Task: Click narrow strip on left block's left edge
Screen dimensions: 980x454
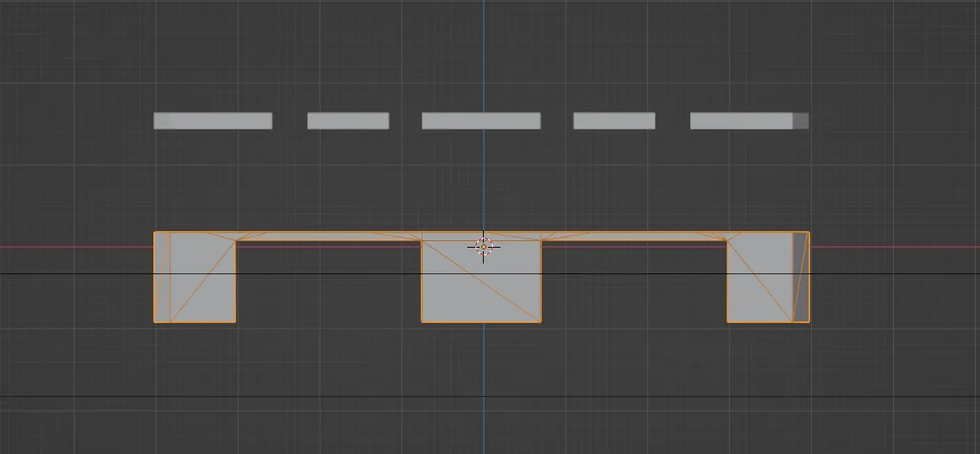Action: pyautogui.click(x=162, y=277)
